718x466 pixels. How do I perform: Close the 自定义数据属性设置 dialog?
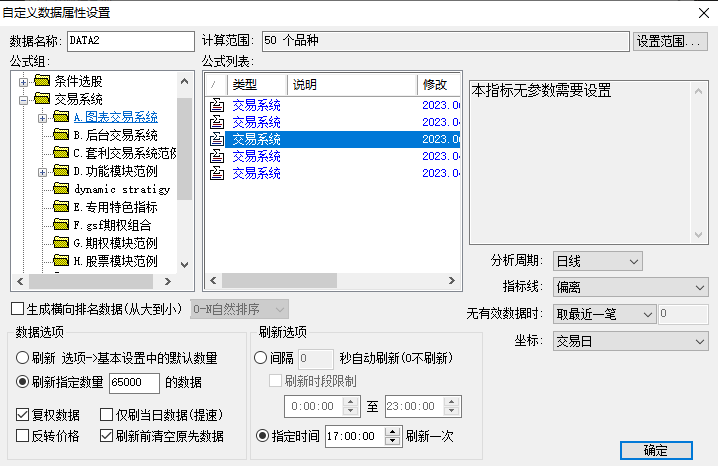point(704,13)
